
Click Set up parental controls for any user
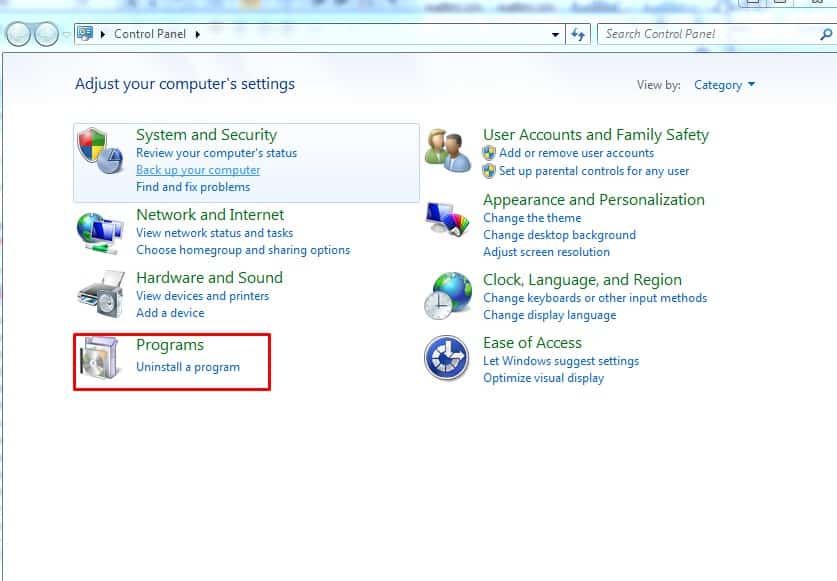click(594, 171)
